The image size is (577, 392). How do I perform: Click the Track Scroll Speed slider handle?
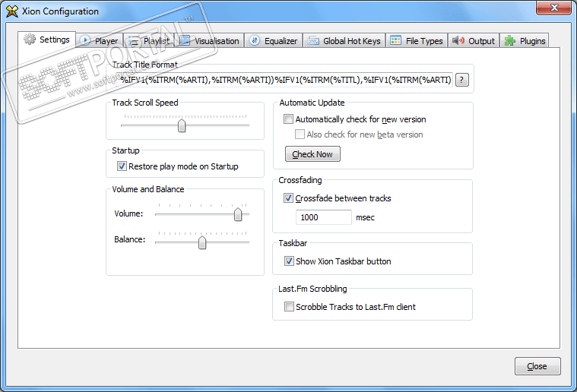point(182,126)
